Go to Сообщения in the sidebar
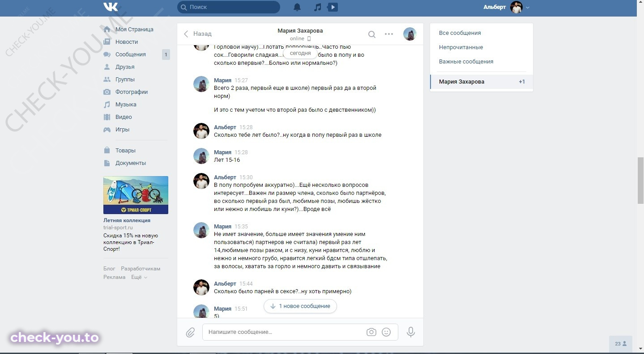The image size is (644, 354). click(x=131, y=54)
